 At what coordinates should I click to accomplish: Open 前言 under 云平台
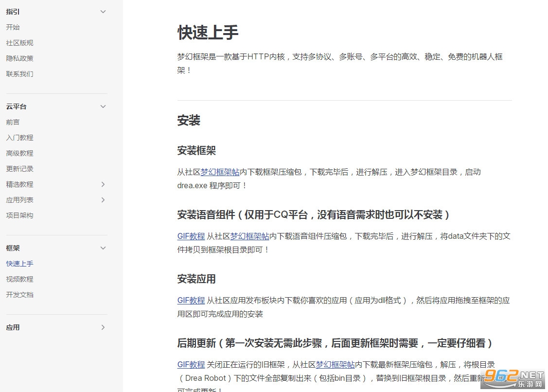[x=13, y=122]
